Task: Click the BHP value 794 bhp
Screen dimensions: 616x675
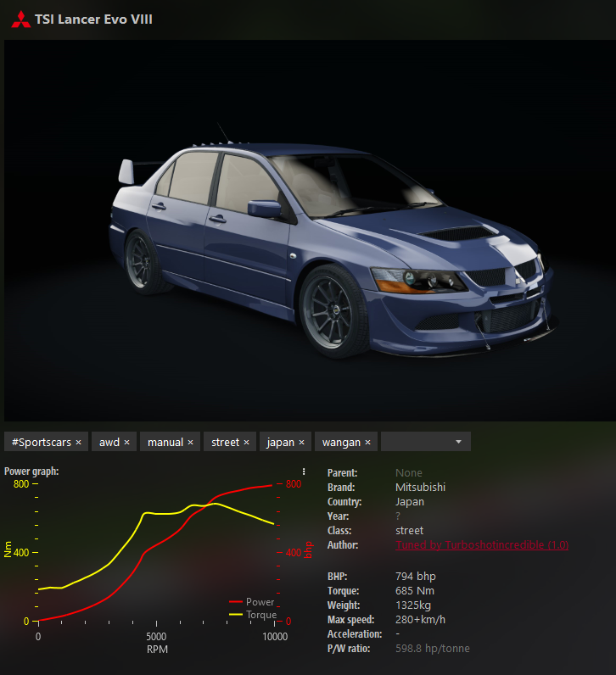Action: click(416, 577)
